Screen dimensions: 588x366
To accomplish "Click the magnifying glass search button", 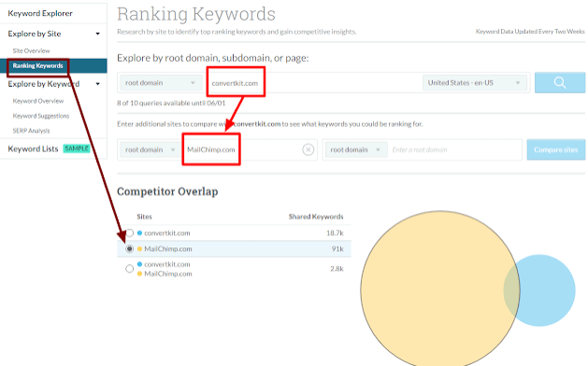I will tap(560, 83).
